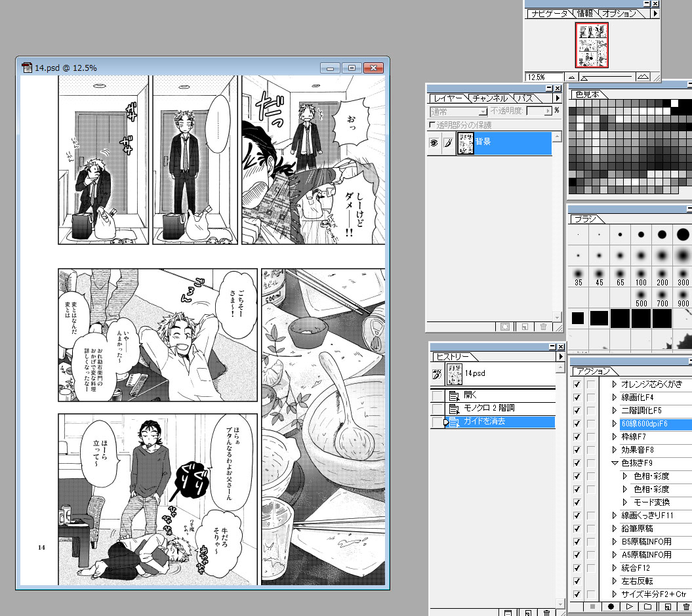Select the 60線600dpiF6 action name
692x616 pixels.
644,424
